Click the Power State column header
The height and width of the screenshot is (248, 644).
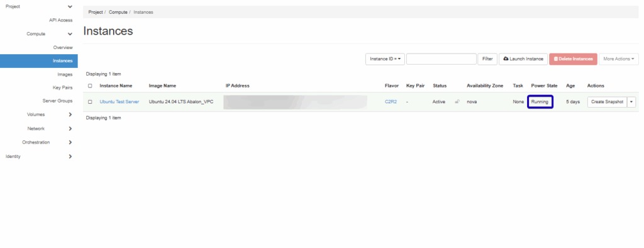tap(544, 86)
